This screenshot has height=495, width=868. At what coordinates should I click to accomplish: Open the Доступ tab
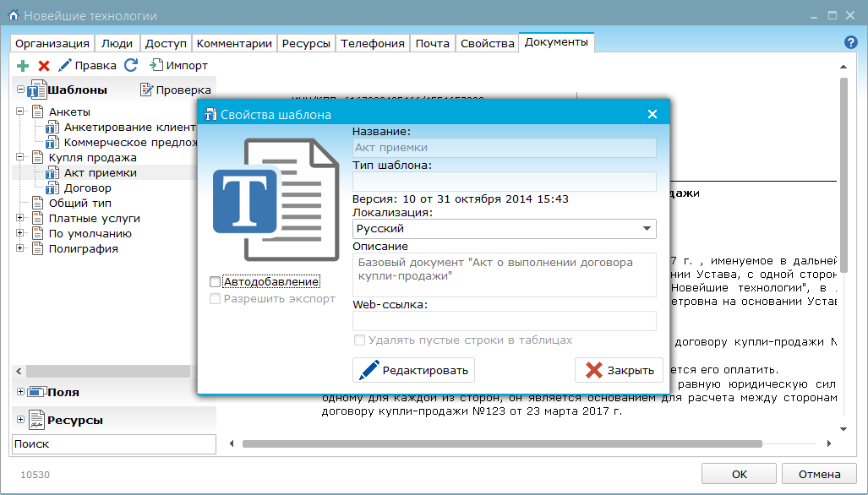point(166,43)
